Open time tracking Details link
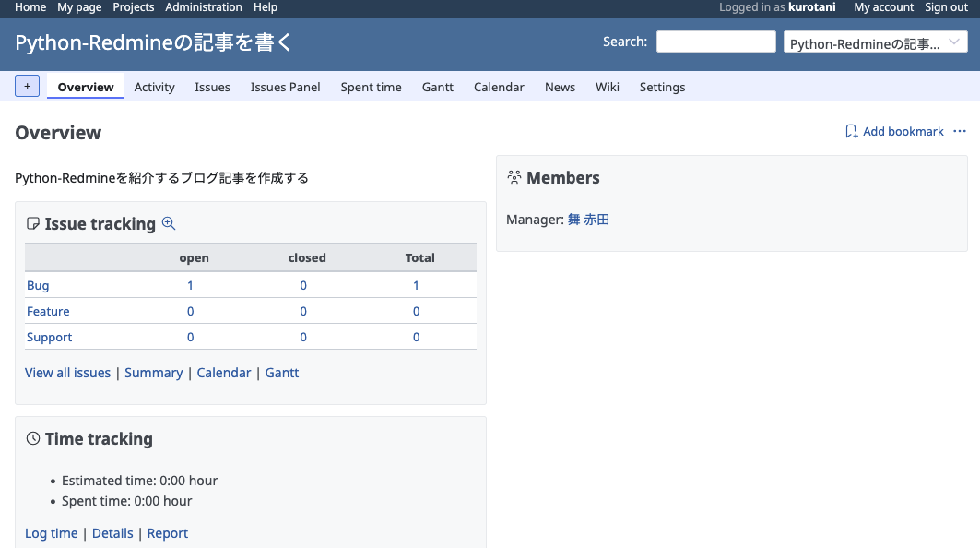 (x=112, y=533)
